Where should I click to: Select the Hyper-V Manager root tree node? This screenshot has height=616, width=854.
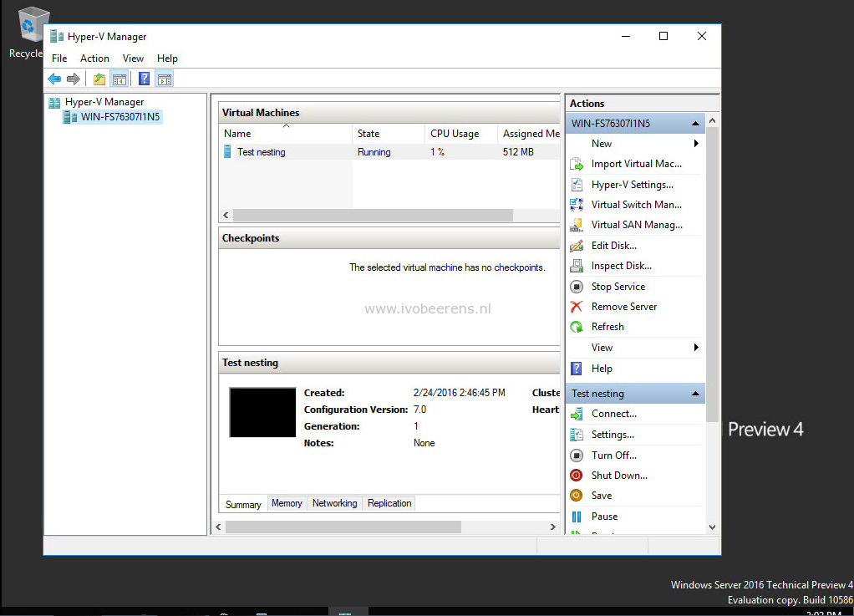[104, 102]
